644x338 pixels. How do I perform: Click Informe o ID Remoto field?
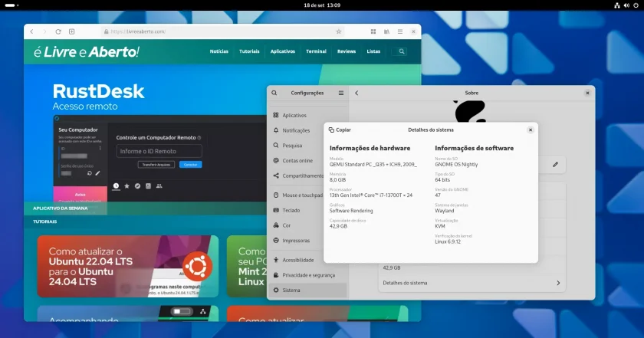coord(159,151)
